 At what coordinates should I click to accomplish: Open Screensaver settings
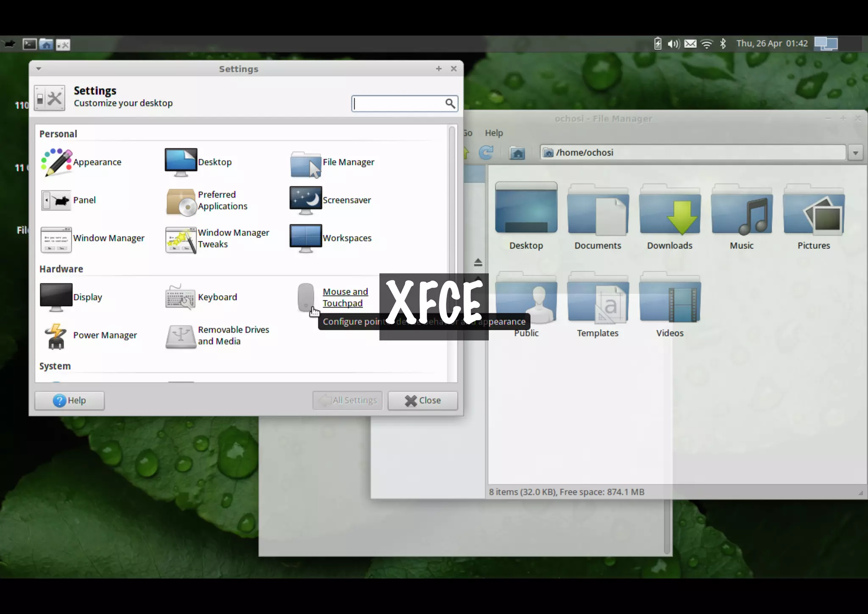tap(330, 200)
